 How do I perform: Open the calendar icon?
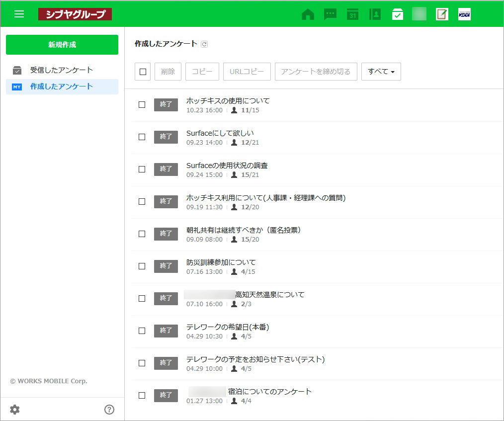coord(352,14)
